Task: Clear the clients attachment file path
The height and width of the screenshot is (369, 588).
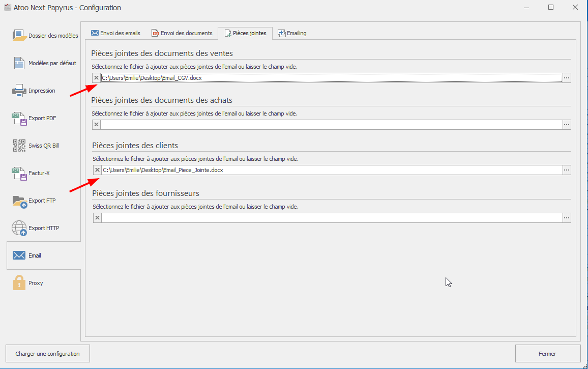Action: click(x=97, y=170)
